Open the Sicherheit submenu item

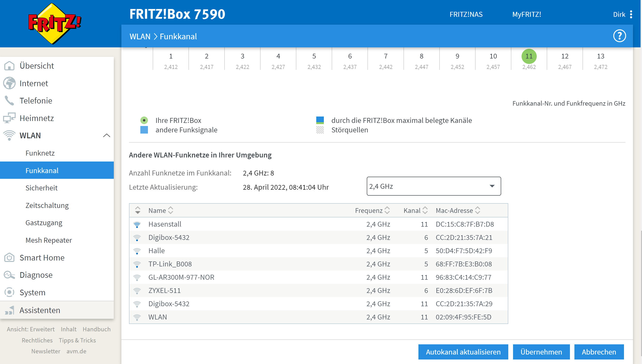pyautogui.click(x=41, y=188)
